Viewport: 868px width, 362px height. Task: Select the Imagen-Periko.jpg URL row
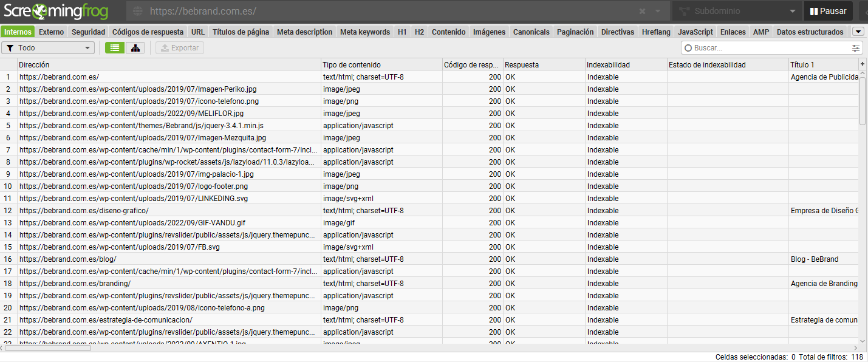pos(169,89)
